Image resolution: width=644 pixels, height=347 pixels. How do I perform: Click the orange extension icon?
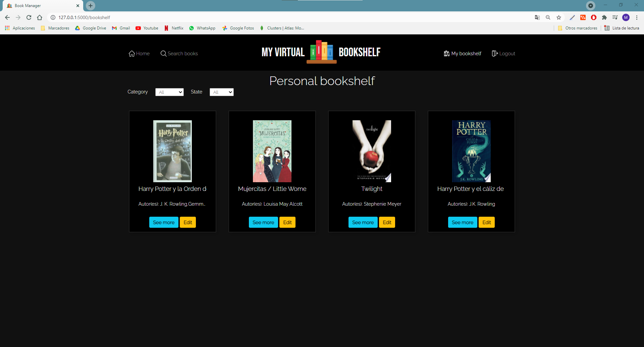[583, 17]
